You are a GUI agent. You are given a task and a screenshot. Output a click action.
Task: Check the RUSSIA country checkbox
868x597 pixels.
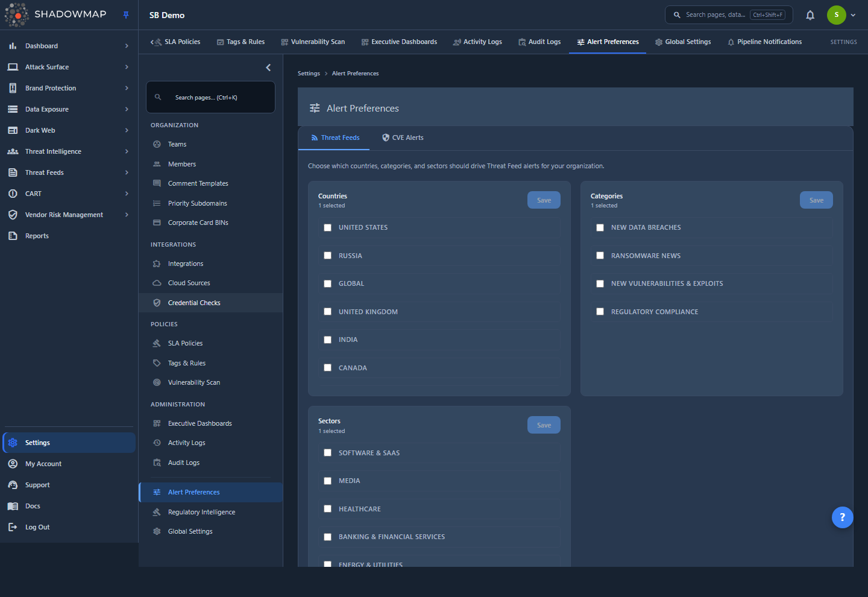pyautogui.click(x=328, y=256)
